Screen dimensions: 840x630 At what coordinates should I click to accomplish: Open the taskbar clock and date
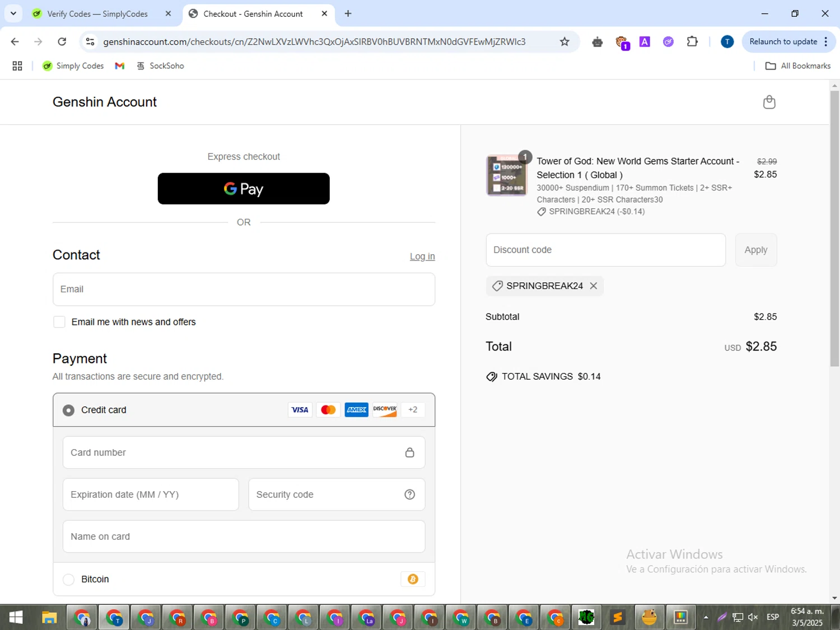(807, 617)
